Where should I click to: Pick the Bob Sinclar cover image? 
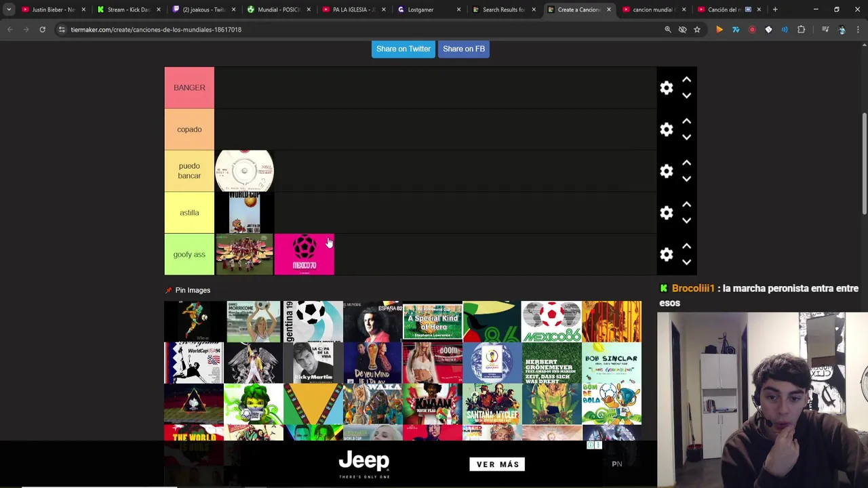point(611,363)
